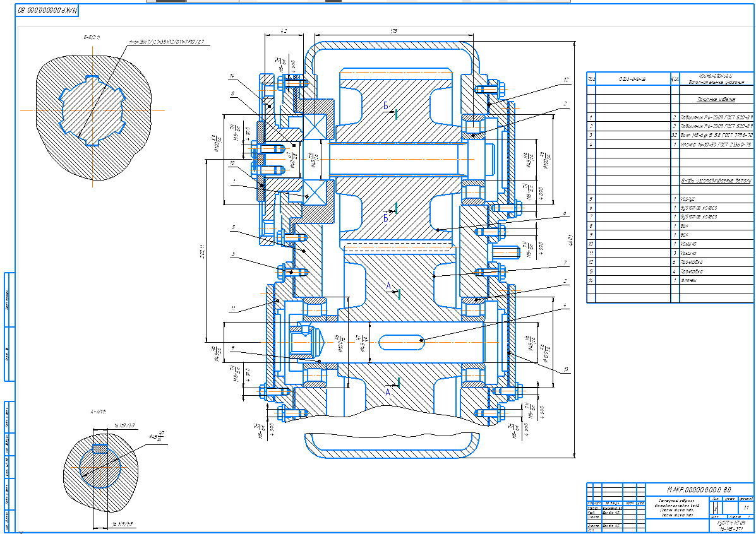Click the quantity "32" cell in the parts table
This screenshot has width=756, height=534.
675,136
